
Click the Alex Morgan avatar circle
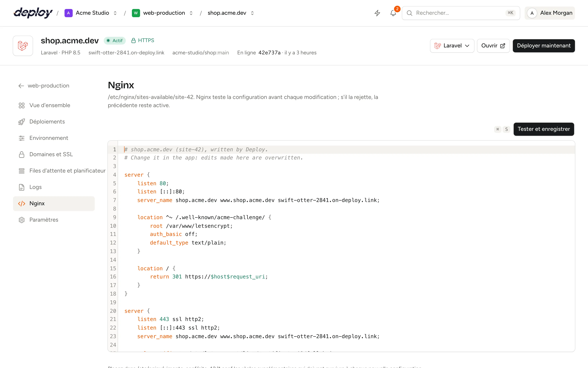[532, 13]
